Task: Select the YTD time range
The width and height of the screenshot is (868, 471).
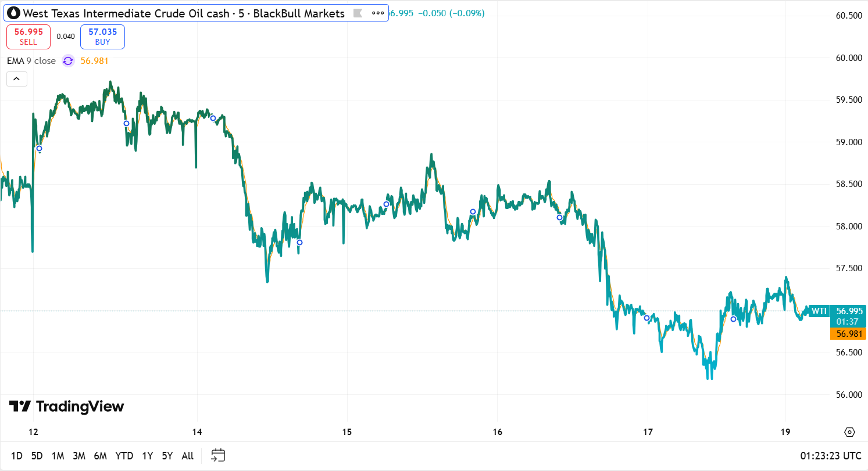Action: [124, 456]
